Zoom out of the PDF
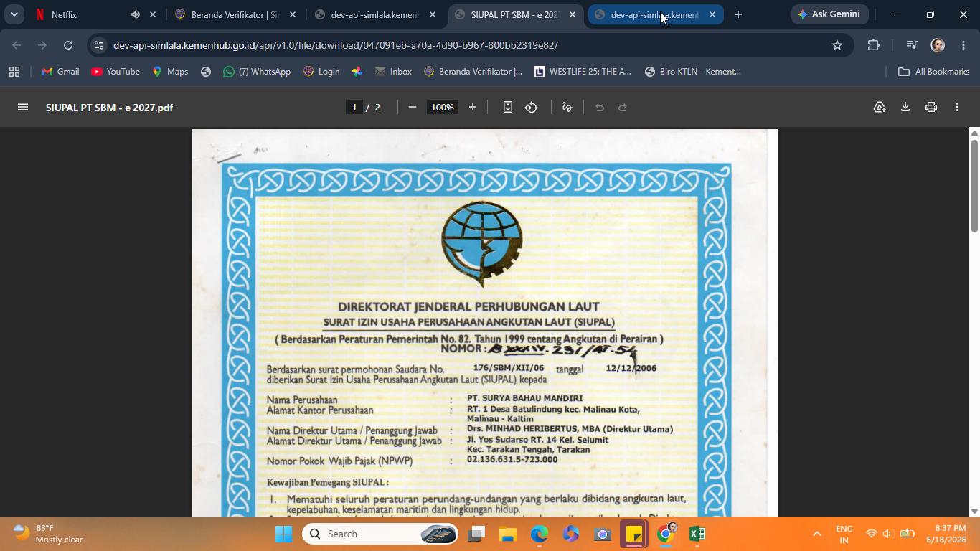980x551 pixels. 412,107
